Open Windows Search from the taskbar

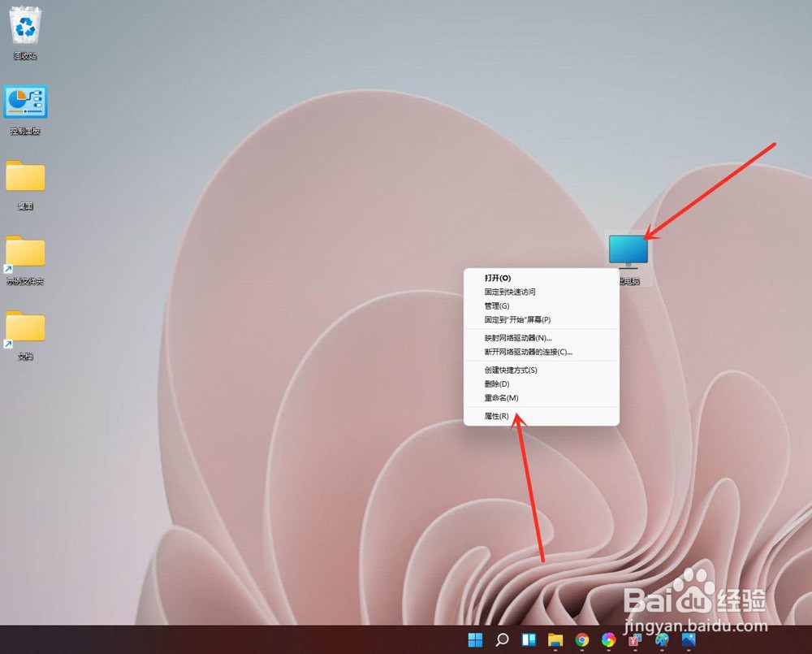click(502, 641)
